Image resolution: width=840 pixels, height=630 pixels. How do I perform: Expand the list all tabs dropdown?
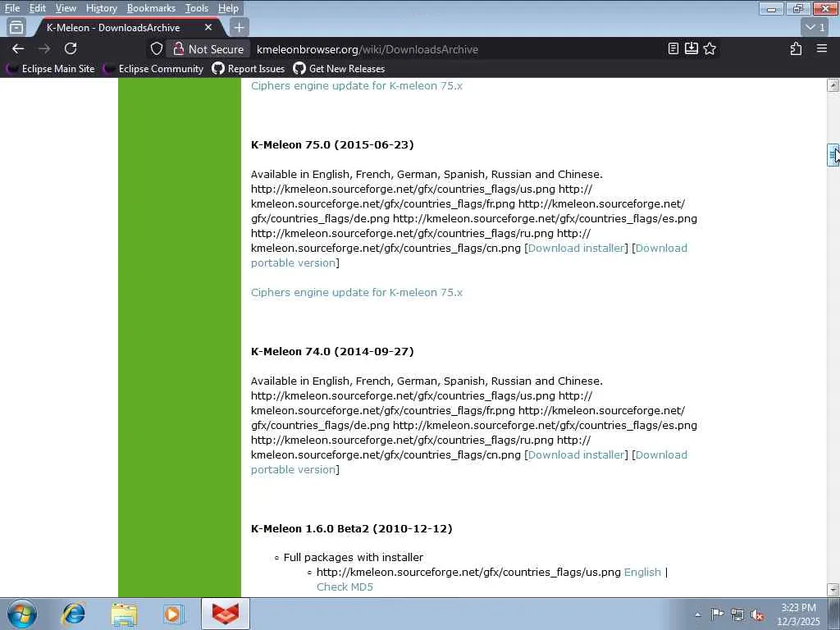point(816,27)
